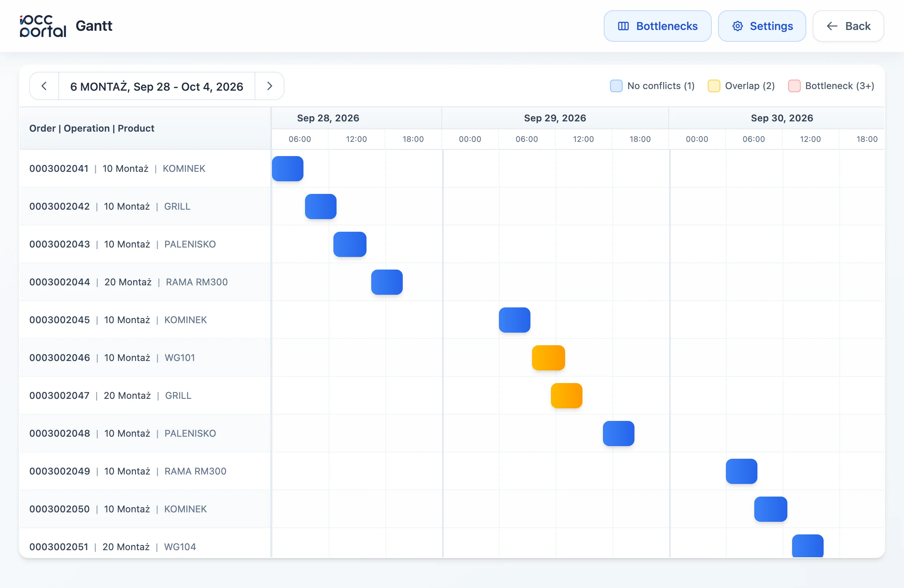Open Gantt Settings

point(762,26)
